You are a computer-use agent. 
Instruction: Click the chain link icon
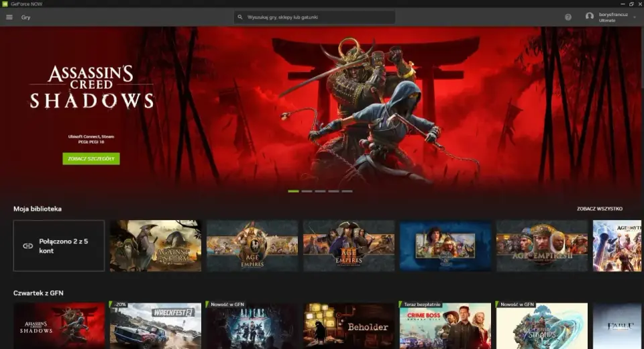click(x=28, y=246)
